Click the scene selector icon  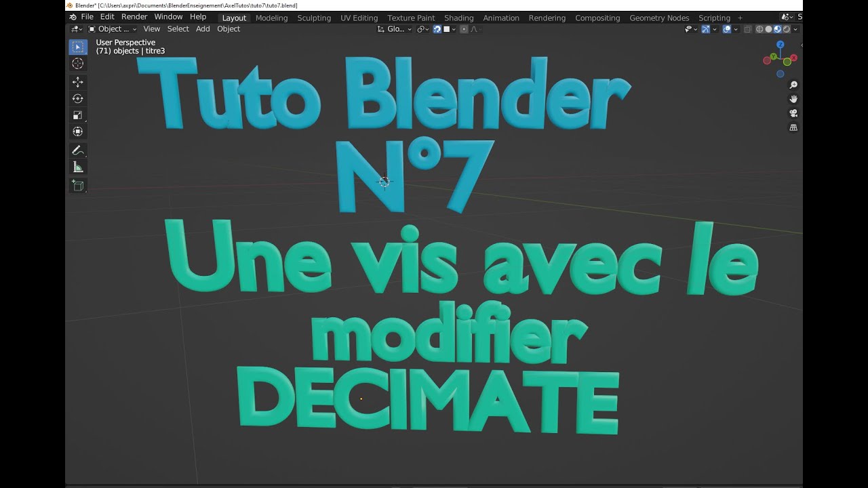click(x=786, y=18)
